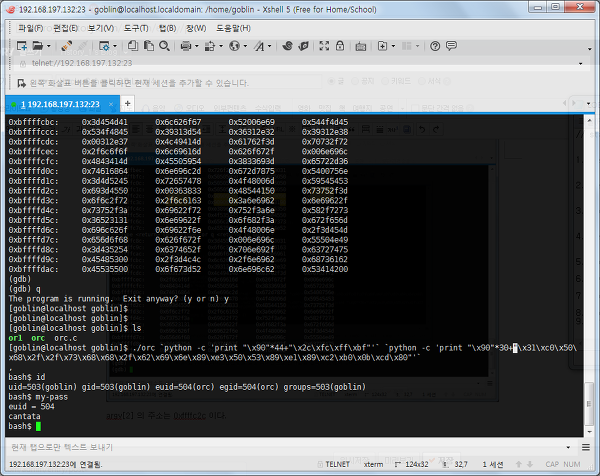Click the speech bubble feedback icon
Viewport: 600px width, 476px height.
[452, 46]
